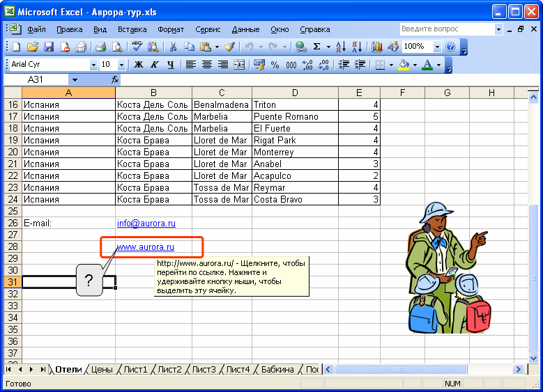Insert a hyperlink with the globe-chain icon
The image size is (543, 392).
tap(300, 47)
